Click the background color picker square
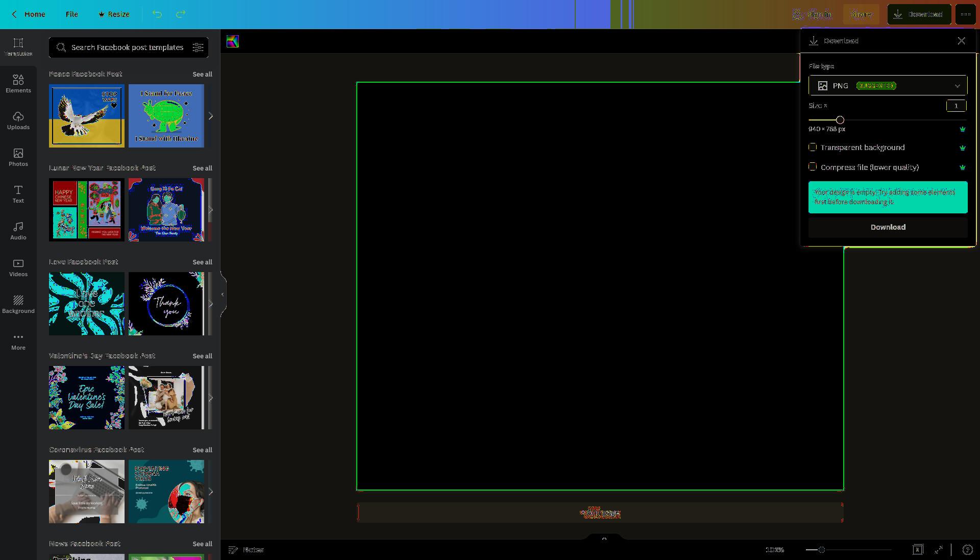This screenshot has width=980, height=560. [x=233, y=41]
